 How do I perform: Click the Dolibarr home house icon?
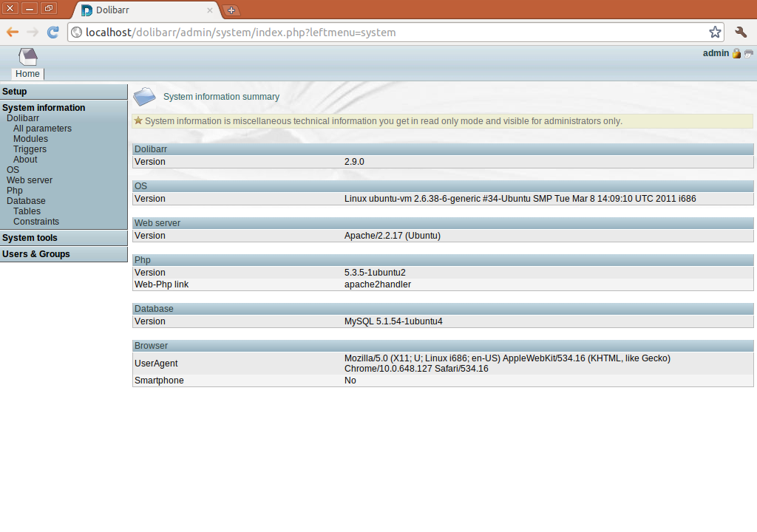point(28,56)
